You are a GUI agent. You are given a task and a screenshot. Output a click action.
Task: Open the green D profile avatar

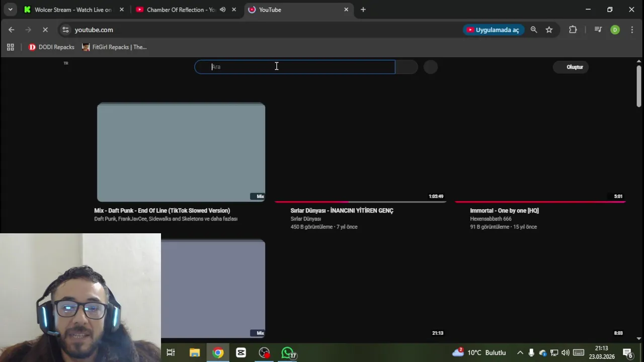pyautogui.click(x=615, y=30)
